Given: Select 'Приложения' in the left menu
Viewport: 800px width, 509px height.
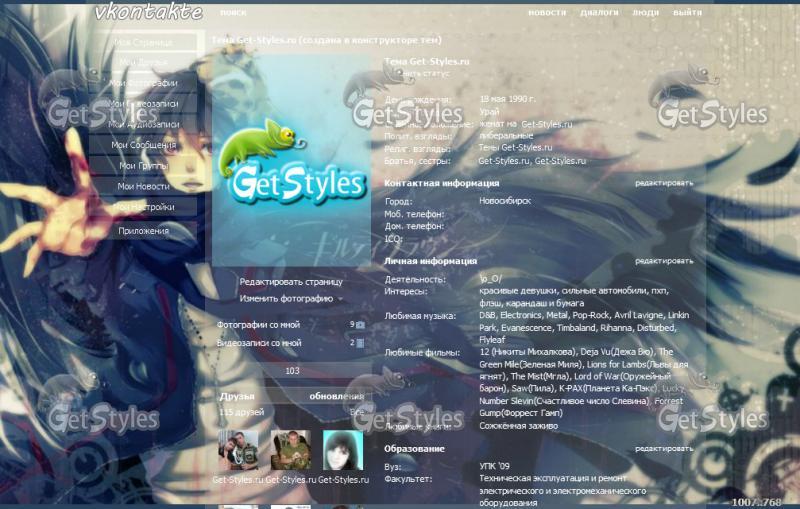Looking at the screenshot, I should pyautogui.click(x=143, y=231).
